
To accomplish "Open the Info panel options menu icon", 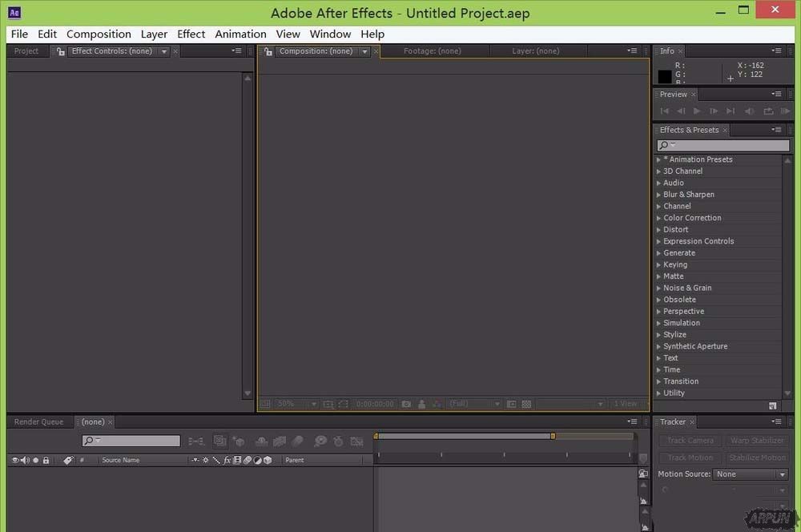I will pyautogui.click(x=776, y=51).
